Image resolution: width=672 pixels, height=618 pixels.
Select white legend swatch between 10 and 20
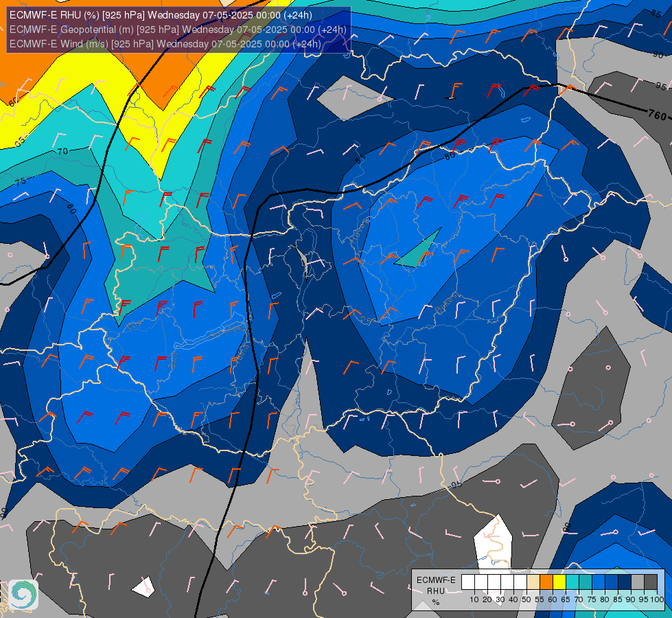click(481, 582)
